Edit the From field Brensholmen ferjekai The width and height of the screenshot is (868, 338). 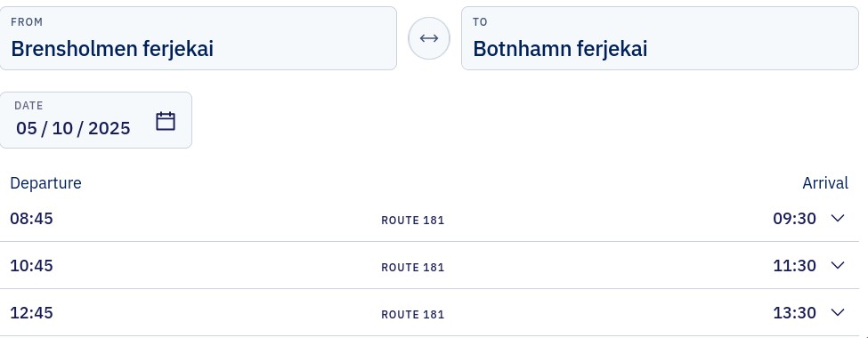(x=199, y=38)
